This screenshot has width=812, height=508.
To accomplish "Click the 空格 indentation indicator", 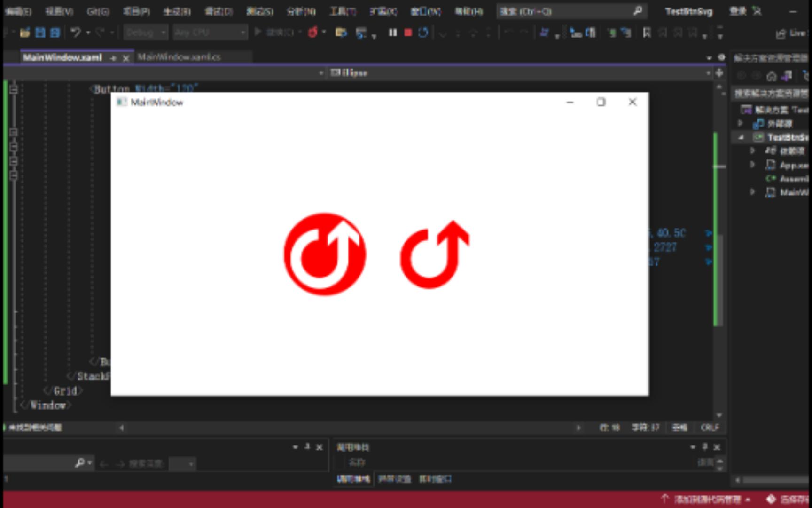I will tap(679, 428).
